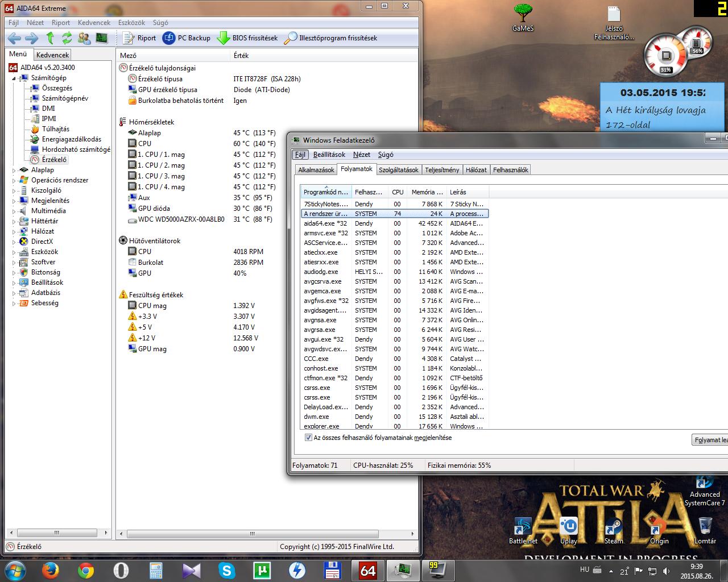Screen dimensions: 728x582
Task: Switch to Hálózat tab in Task Manager
Action: pos(476,170)
